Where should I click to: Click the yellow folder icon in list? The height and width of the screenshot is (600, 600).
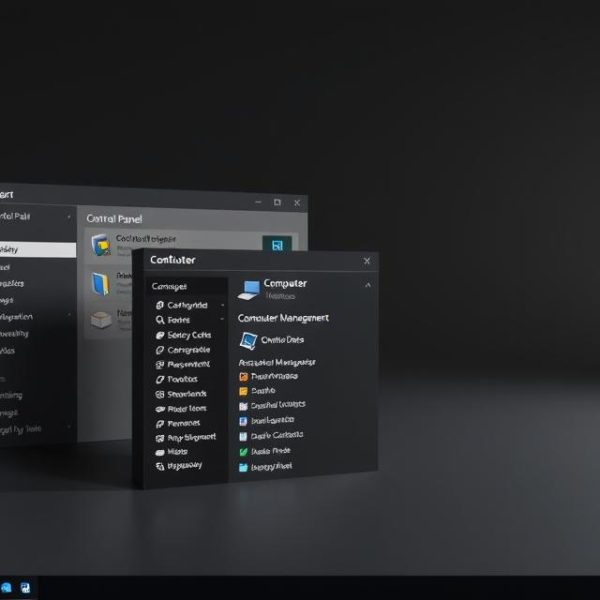point(243,391)
